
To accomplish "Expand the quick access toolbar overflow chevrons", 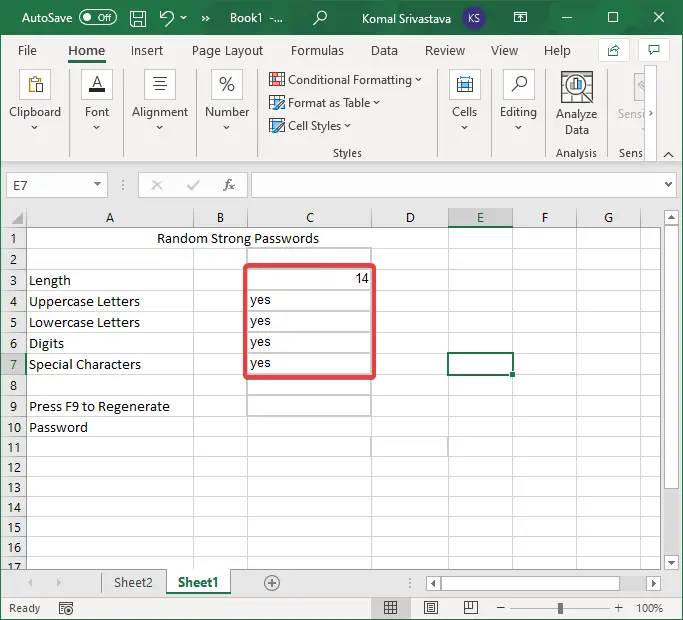I will (x=206, y=18).
